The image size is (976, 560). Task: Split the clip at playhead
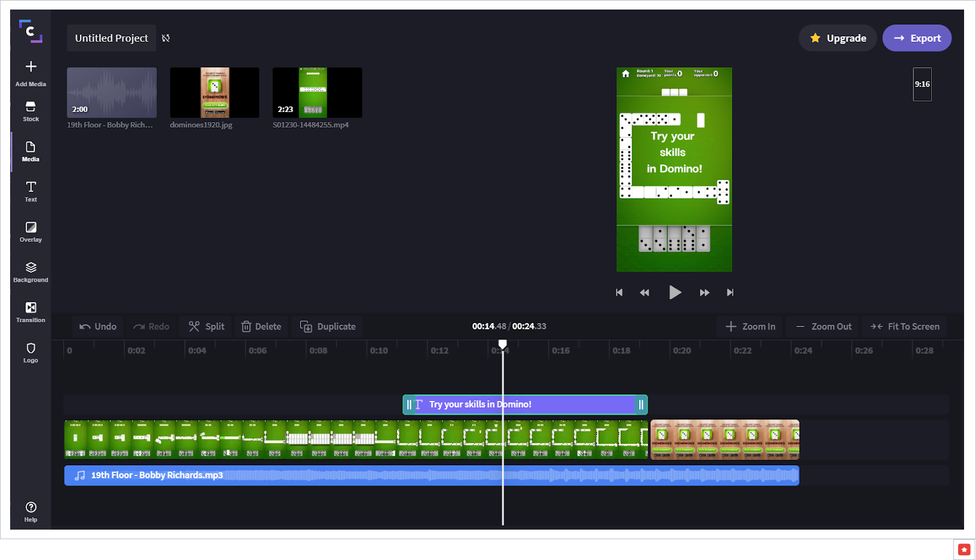click(x=207, y=326)
